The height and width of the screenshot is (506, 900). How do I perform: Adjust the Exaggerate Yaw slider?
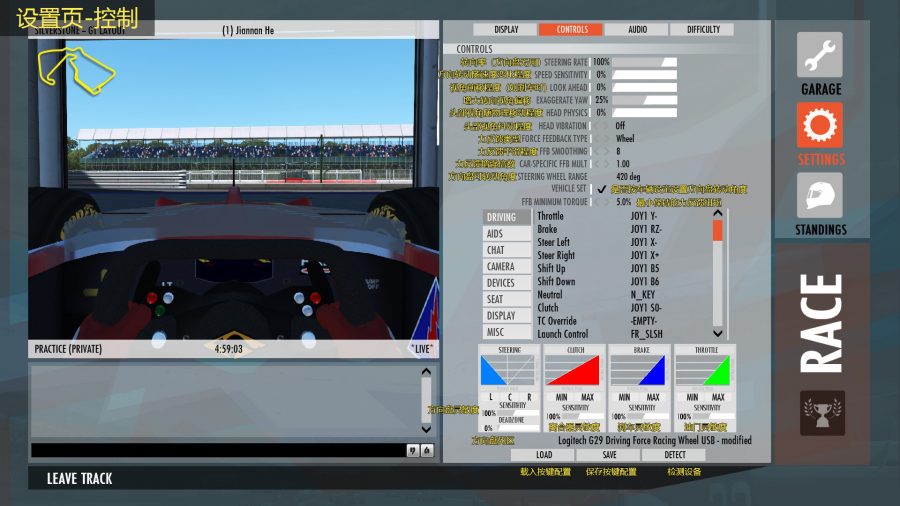coord(645,100)
